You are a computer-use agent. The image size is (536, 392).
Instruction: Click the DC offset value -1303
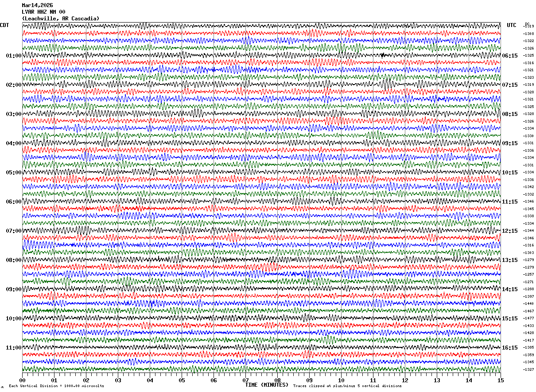[528, 253]
